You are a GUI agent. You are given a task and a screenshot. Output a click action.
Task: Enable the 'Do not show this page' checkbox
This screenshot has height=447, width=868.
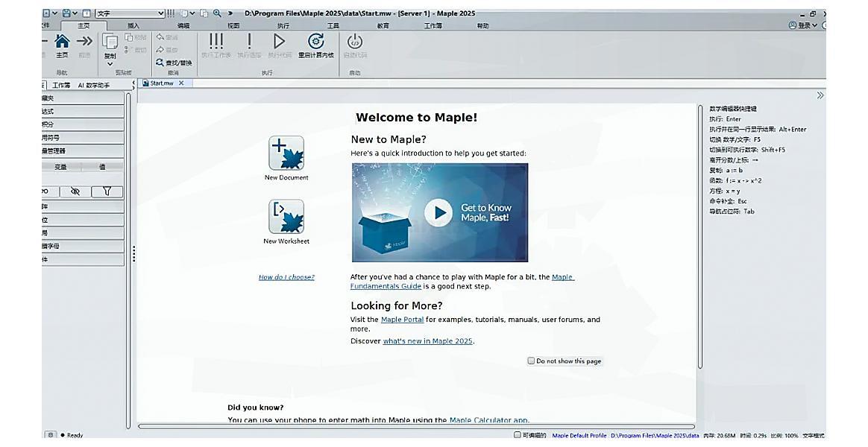[x=531, y=361]
